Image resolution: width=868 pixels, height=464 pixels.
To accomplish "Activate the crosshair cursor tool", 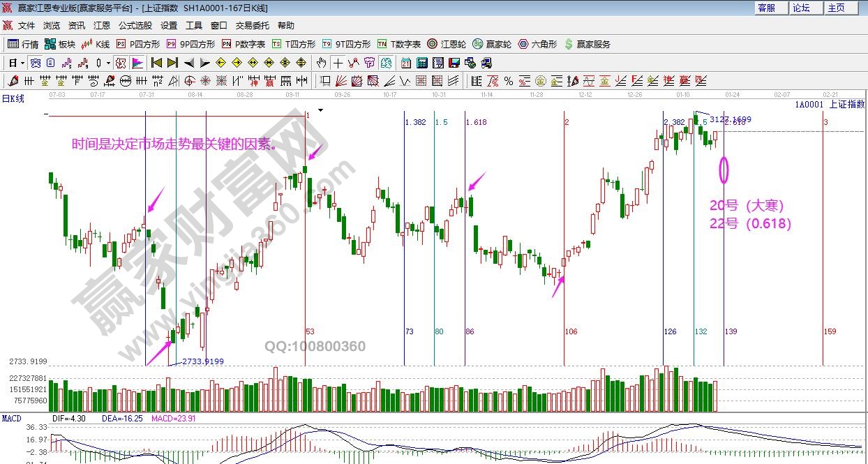I will click(338, 63).
